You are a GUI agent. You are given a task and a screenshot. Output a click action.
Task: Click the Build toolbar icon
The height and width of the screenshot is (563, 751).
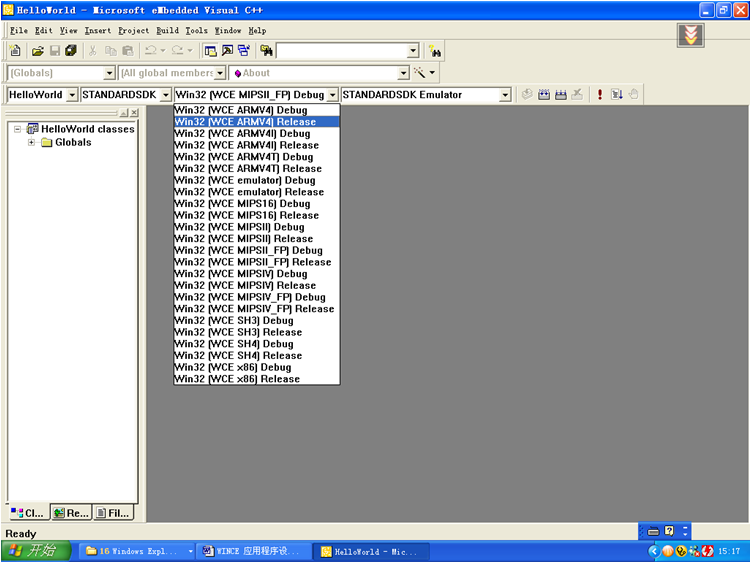[544, 95]
